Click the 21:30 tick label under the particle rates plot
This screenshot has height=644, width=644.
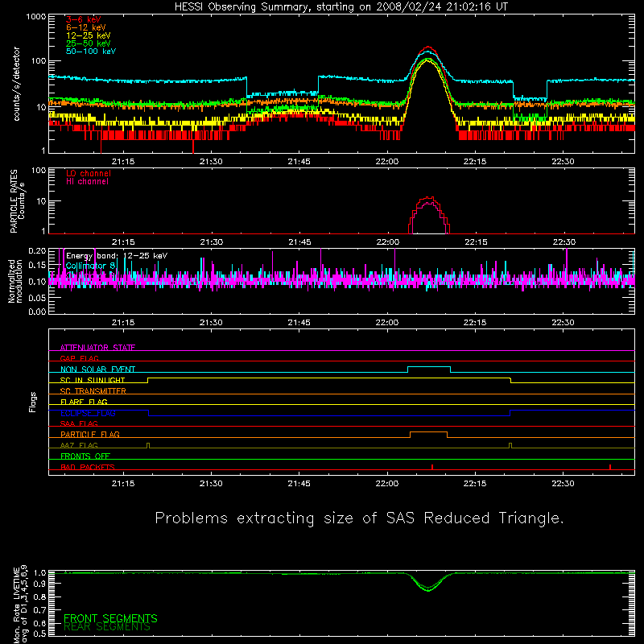pyautogui.click(x=211, y=242)
